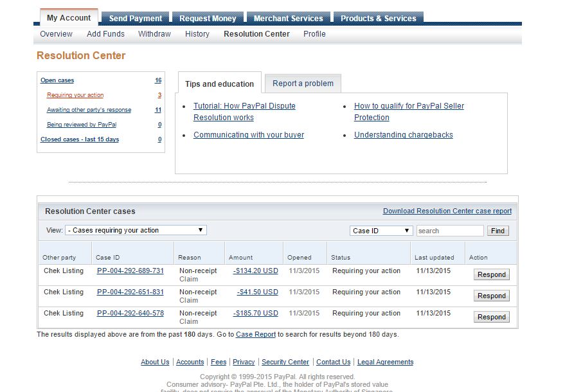
Task: Open the count 16 next to Open cases
Action: [x=158, y=80]
